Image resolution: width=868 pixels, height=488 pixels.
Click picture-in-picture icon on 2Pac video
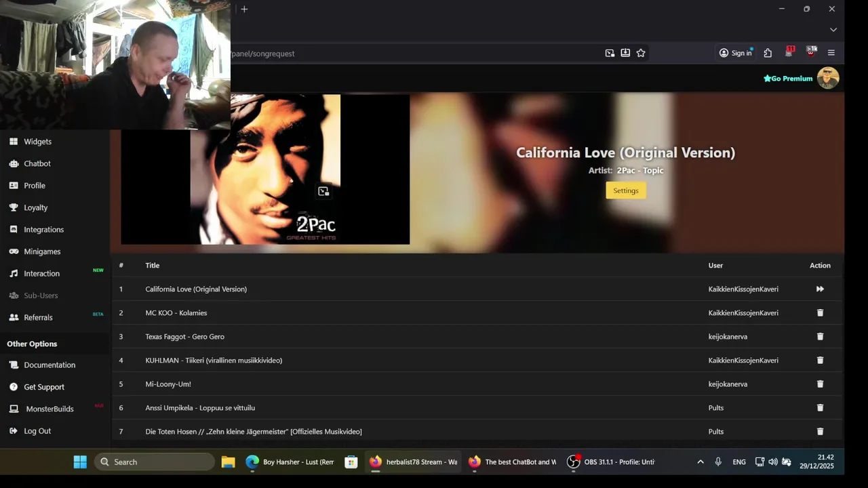[x=323, y=192]
